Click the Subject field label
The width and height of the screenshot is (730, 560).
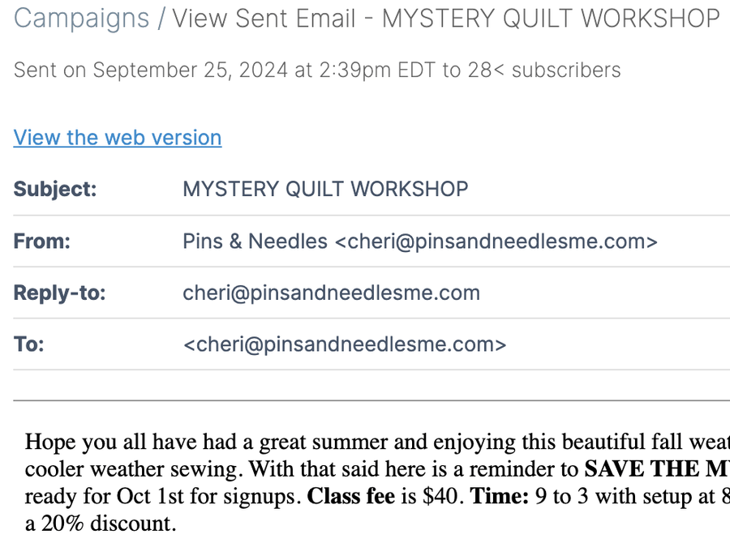pyautogui.click(x=55, y=190)
